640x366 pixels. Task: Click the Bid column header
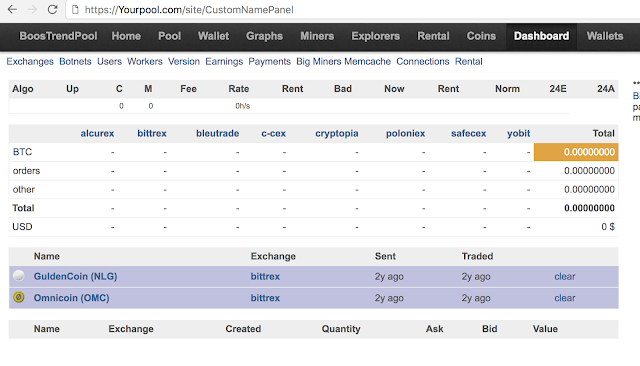[489, 329]
